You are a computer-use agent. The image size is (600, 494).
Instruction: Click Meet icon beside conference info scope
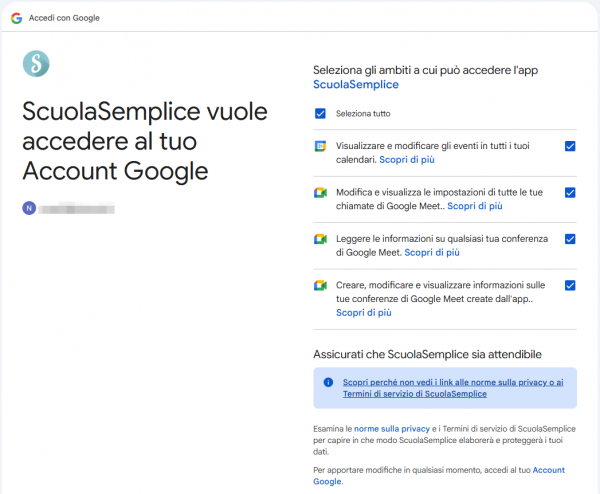coord(320,239)
